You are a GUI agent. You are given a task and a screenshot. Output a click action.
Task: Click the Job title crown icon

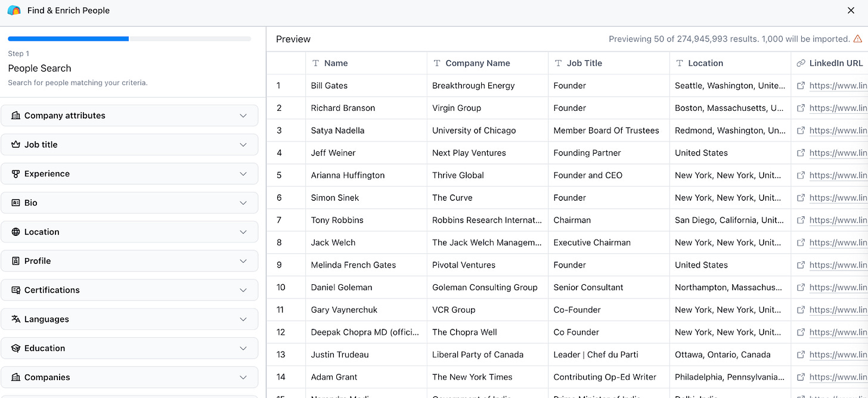(x=15, y=145)
